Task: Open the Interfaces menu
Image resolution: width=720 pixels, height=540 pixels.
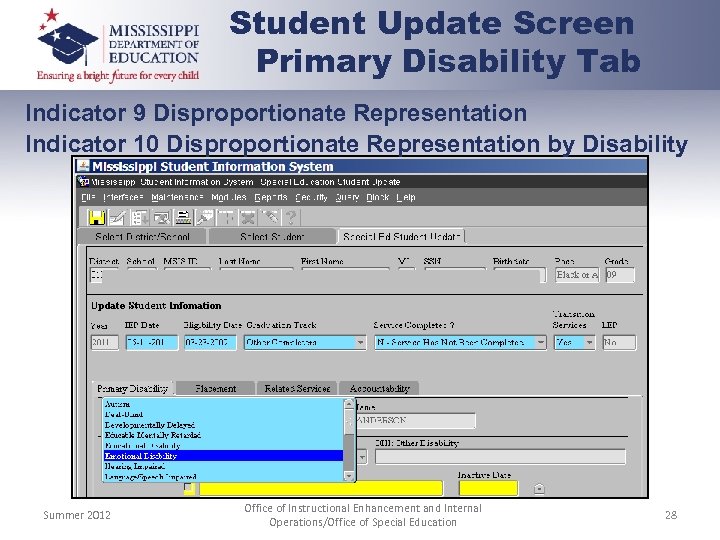Action: point(123,197)
